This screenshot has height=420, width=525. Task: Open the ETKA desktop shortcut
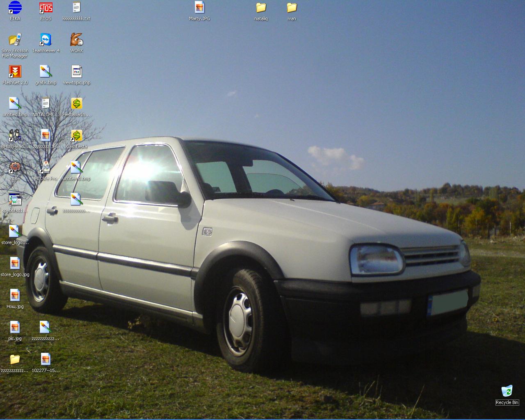[x=15, y=8]
